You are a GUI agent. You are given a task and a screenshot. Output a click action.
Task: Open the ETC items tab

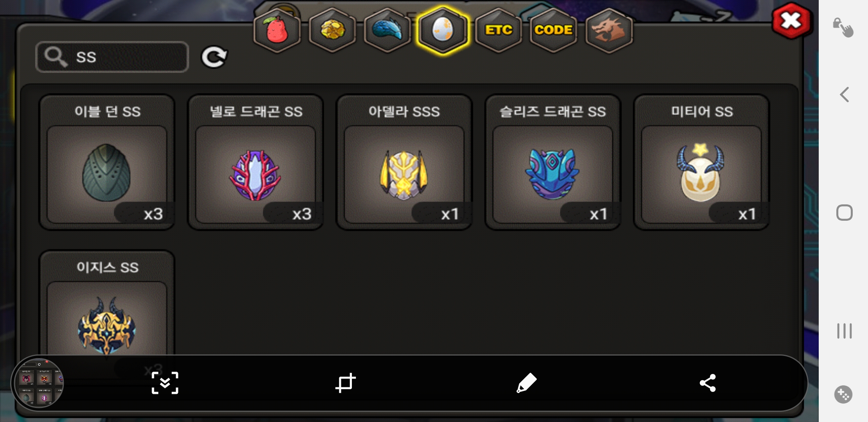point(499,30)
